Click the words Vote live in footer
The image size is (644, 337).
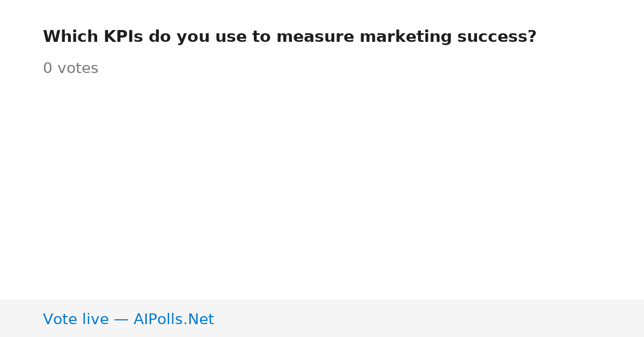(x=76, y=319)
